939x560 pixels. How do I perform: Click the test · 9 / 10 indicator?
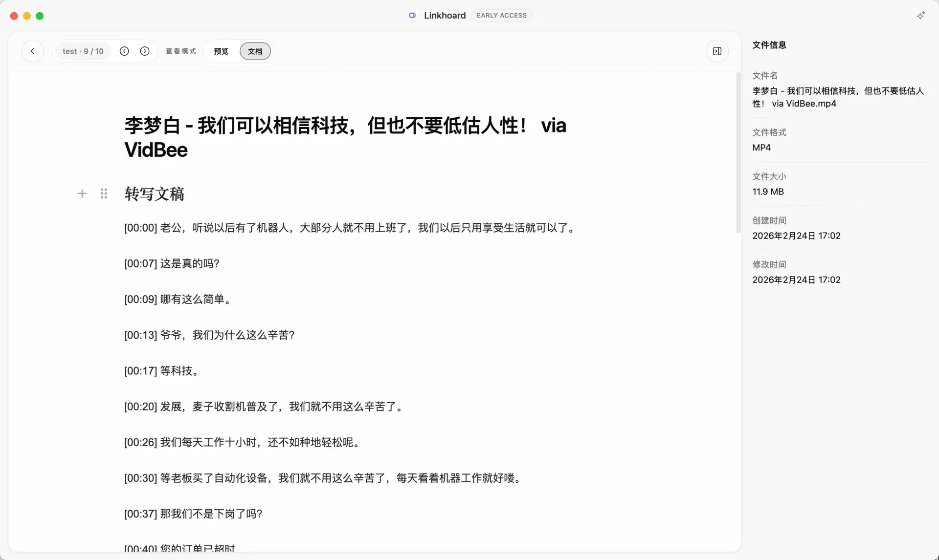point(83,51)
